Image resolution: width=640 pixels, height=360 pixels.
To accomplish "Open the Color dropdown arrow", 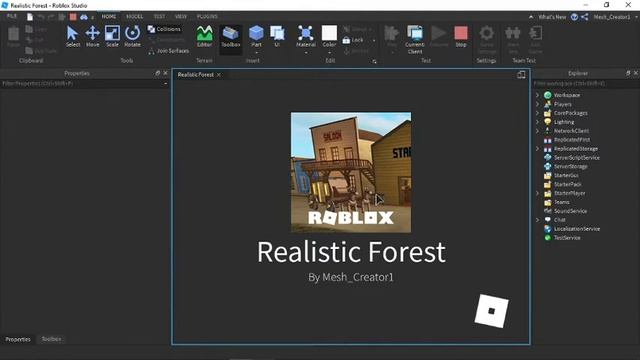I will [329, 53].
